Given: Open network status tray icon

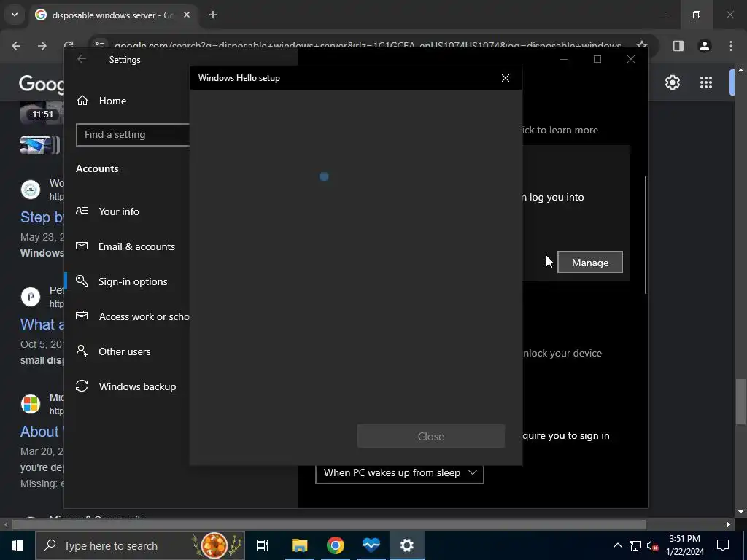Looking at the screenshot, I should tap(635, 545).
